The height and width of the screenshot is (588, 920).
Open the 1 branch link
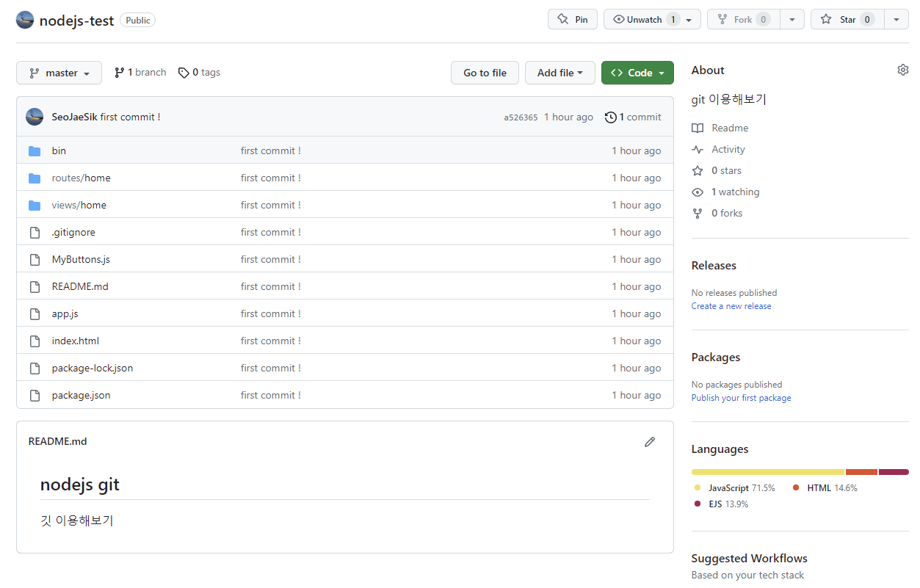(x=140, y=73)
